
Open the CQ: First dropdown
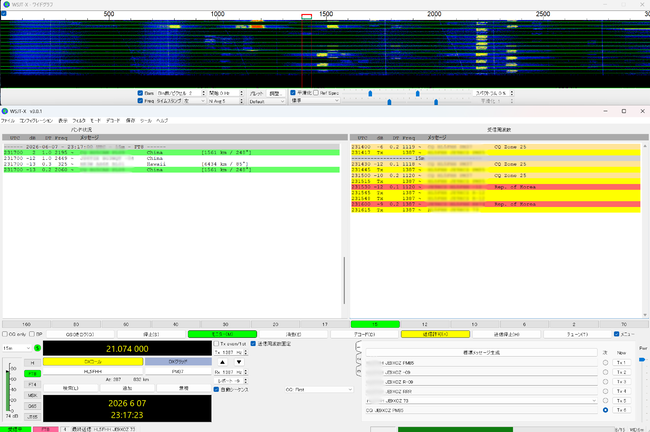click(319, 389)
